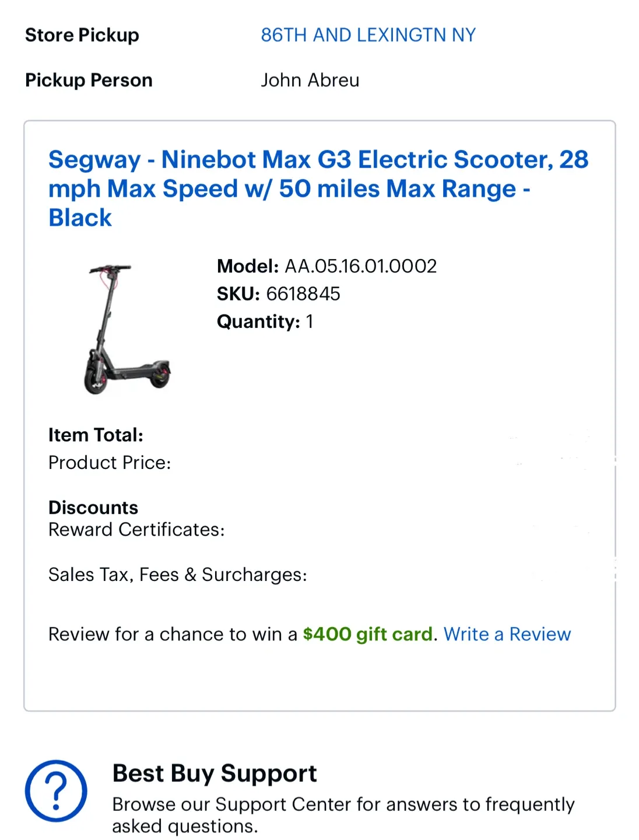The height and width of the screenshot is (840, 639).
Task: Click the Store Pickup label
Action: (82, 35)
